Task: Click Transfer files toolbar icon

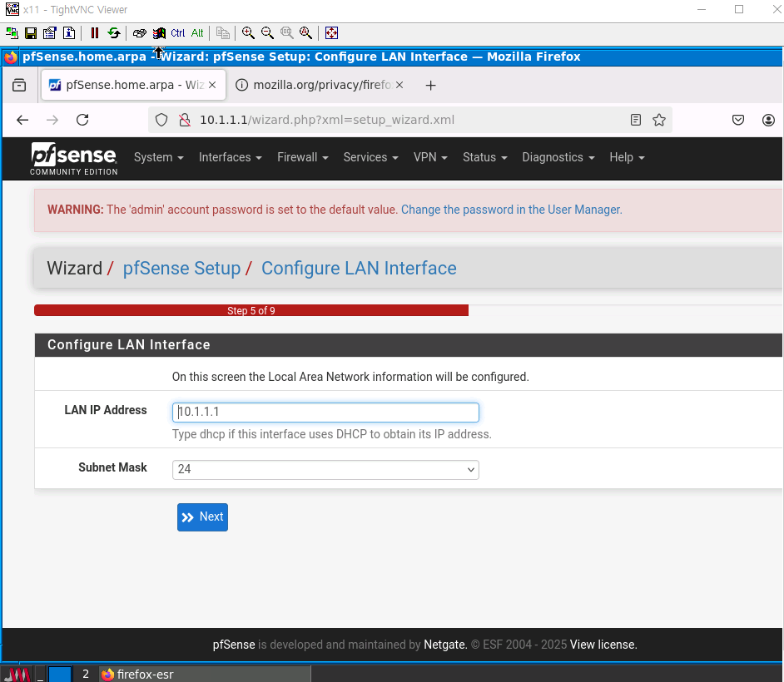Action: pyautogui.click(x=223, y=33)
